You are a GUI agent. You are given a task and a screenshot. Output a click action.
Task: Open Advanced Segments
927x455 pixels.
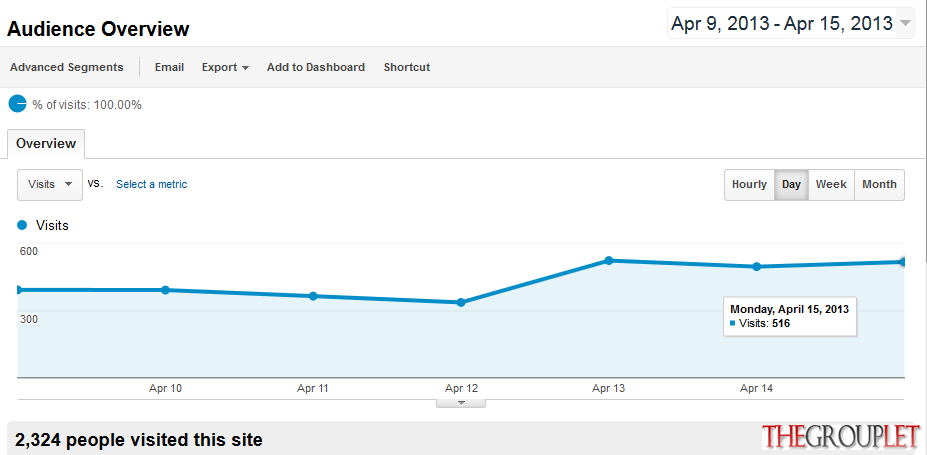tap(67, 67)
